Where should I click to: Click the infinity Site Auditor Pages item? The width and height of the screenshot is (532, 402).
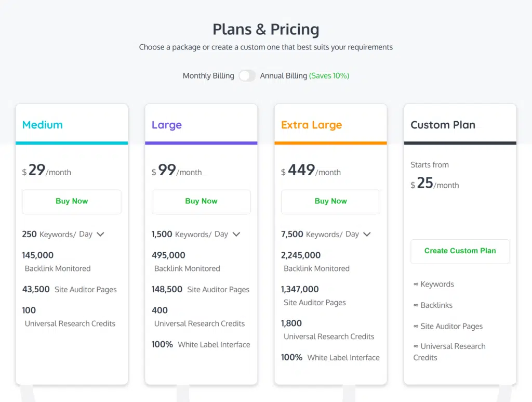[x=448, y=326]
